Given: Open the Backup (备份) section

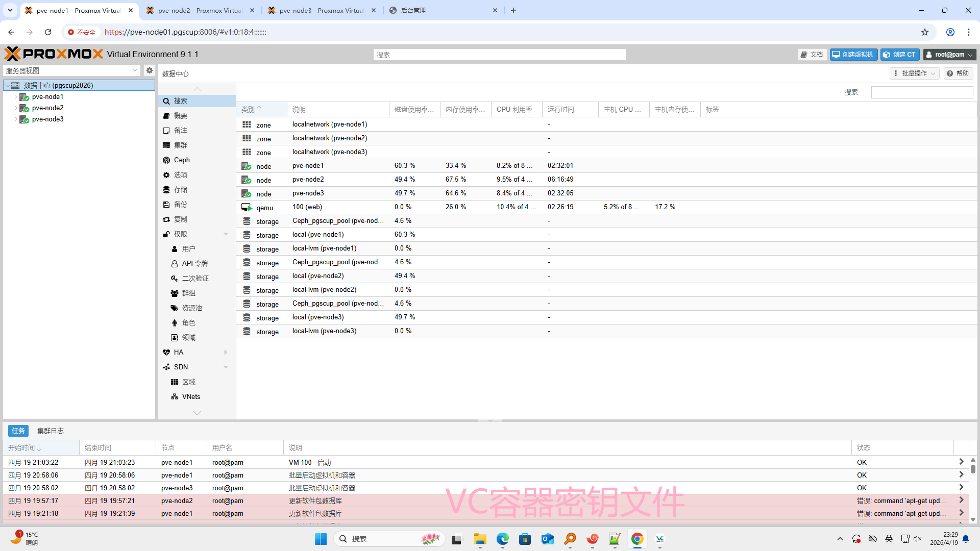Looking at the screenshot, I should pos(181,204).
